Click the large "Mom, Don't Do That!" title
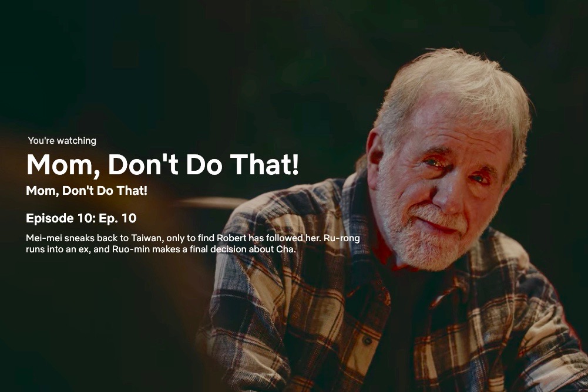Screen dimensions: 588x392 pyautogui.click(x=163, y=165)
